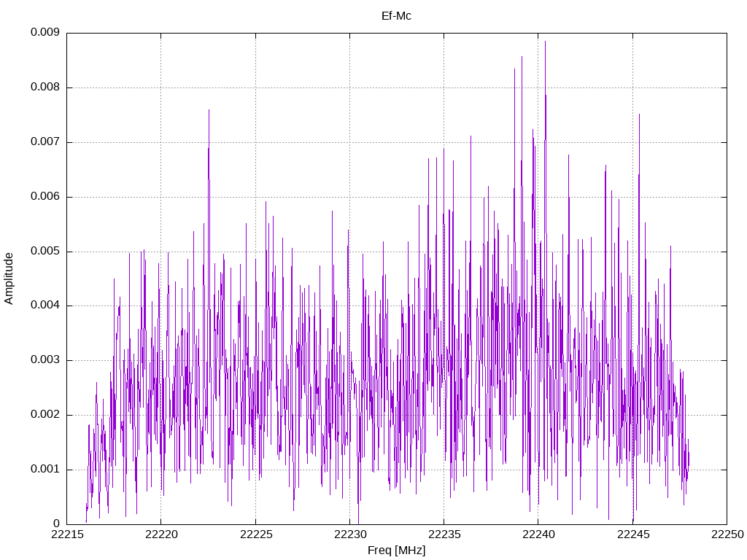Click the y-axis tick value 0.001
This screenshot has height=560, width=747.
pos(45,469)
